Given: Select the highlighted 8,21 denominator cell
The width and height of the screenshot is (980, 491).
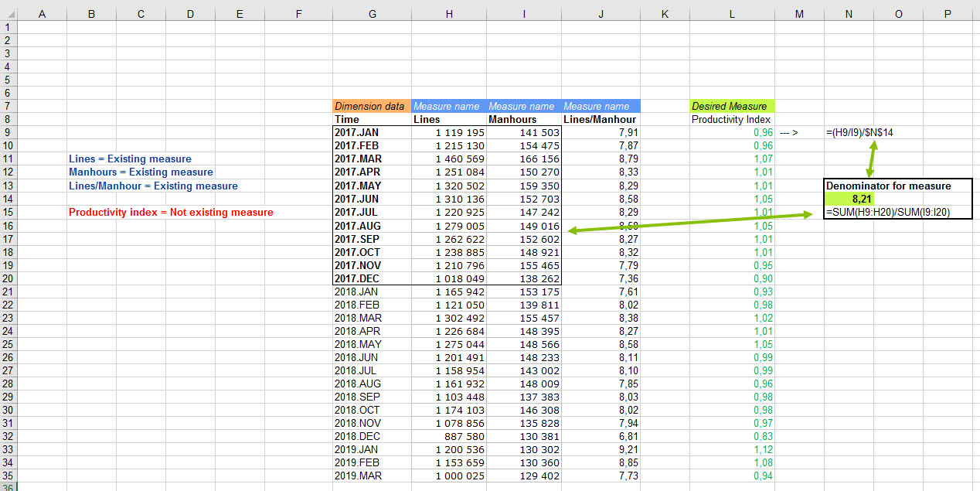Looking at the screenshot, I should (849, 199).
